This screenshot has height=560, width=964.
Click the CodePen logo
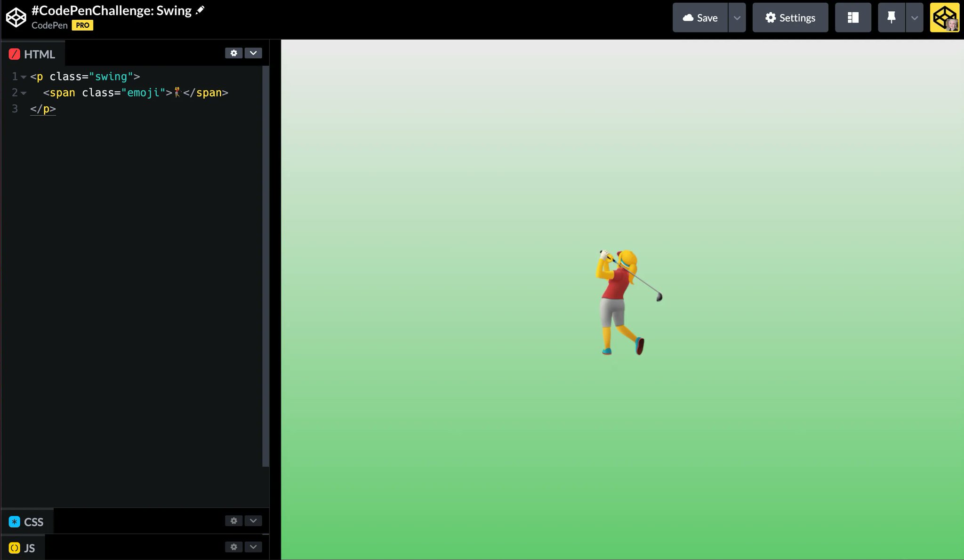16,17
